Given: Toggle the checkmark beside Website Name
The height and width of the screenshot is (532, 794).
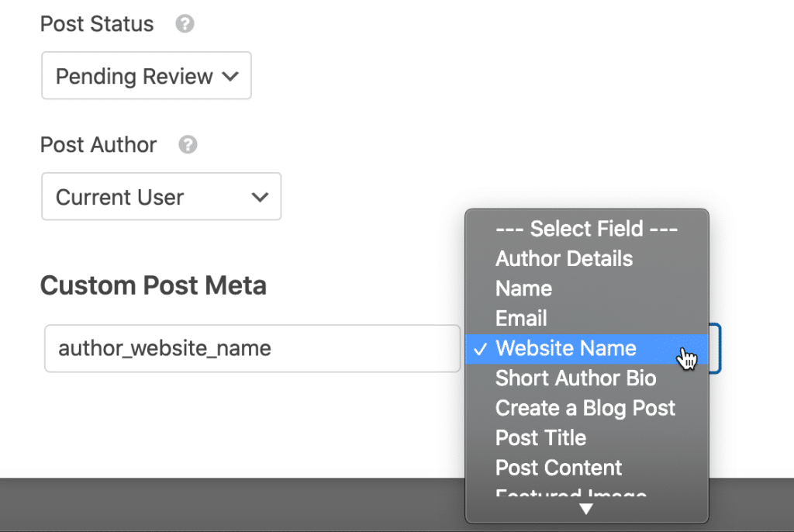Looking at the screenshot, I should [481, 349].
